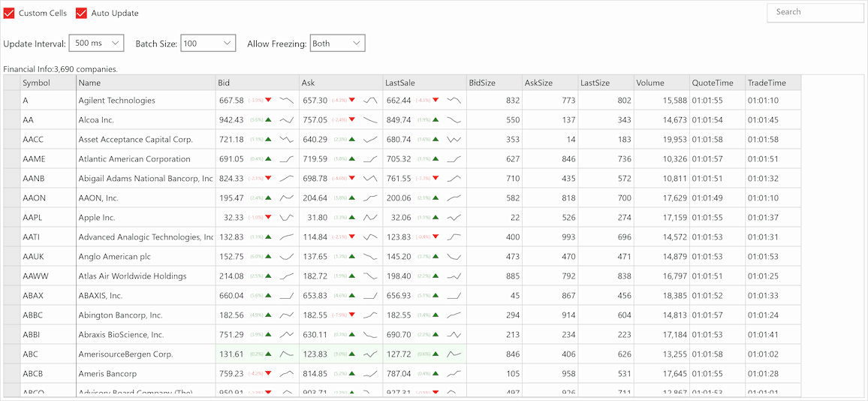Click the red down arrow in AATI Ask cell
The image size is (868, 401).
coord(351,237)
